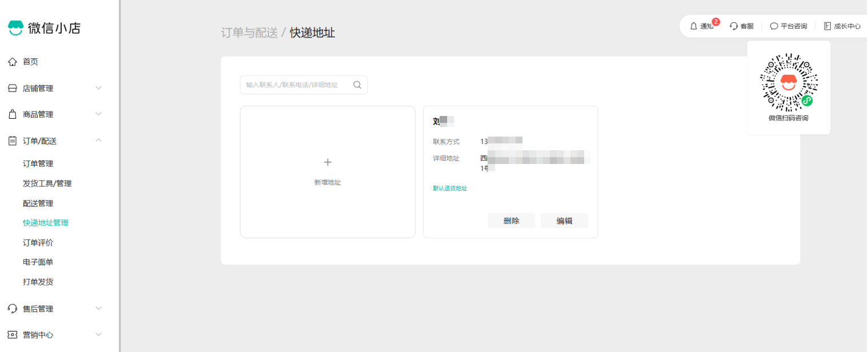Click 编辑 button on the address card
The width and height of the screenshot is (868, 352).
click(x=564, y=221)
